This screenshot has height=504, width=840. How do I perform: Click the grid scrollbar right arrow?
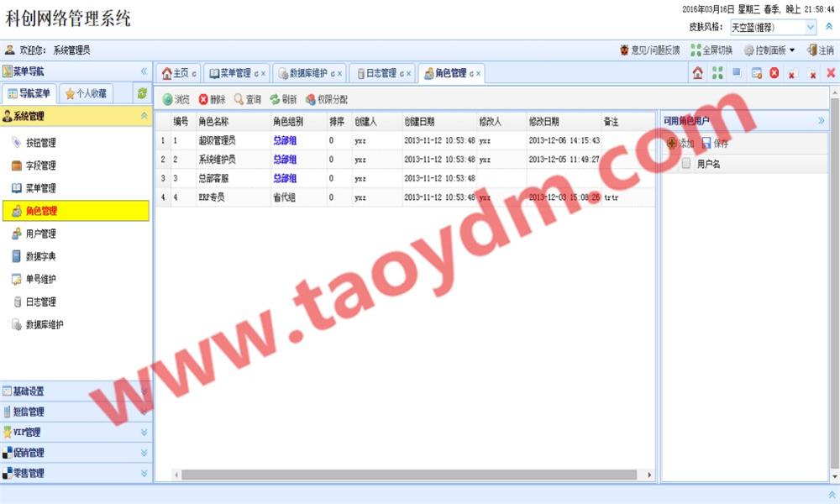[648, 475]
